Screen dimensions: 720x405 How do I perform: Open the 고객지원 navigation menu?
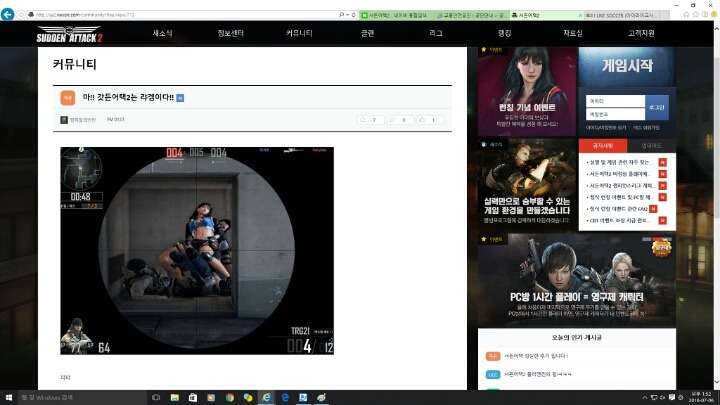[x=641, y=33]
